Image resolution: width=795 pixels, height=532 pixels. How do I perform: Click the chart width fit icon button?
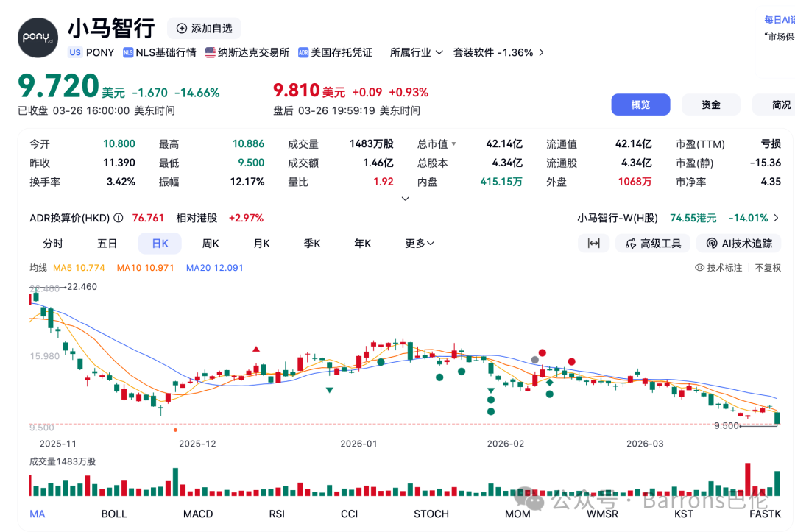594,244
